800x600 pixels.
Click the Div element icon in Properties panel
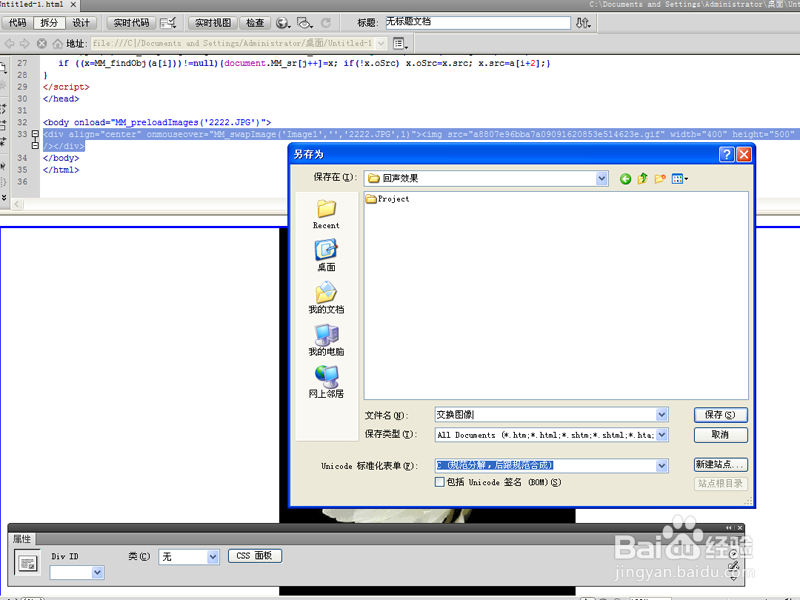27,563
